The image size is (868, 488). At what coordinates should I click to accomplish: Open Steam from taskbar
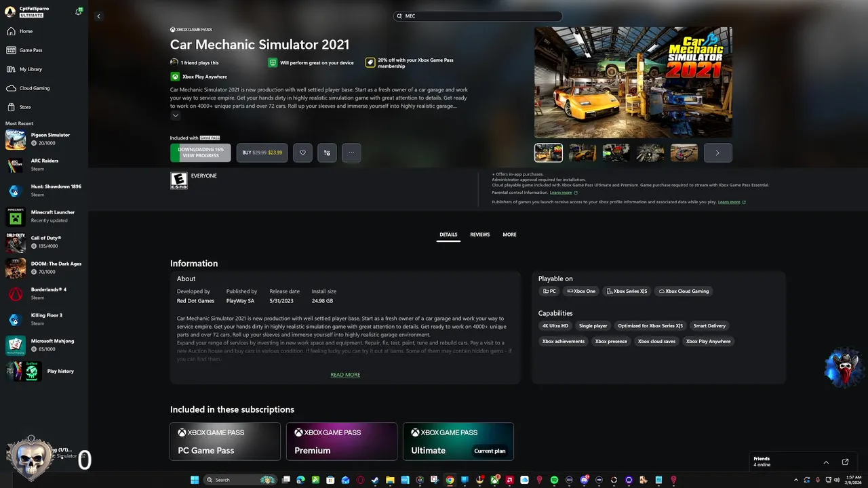click(375, 480)
